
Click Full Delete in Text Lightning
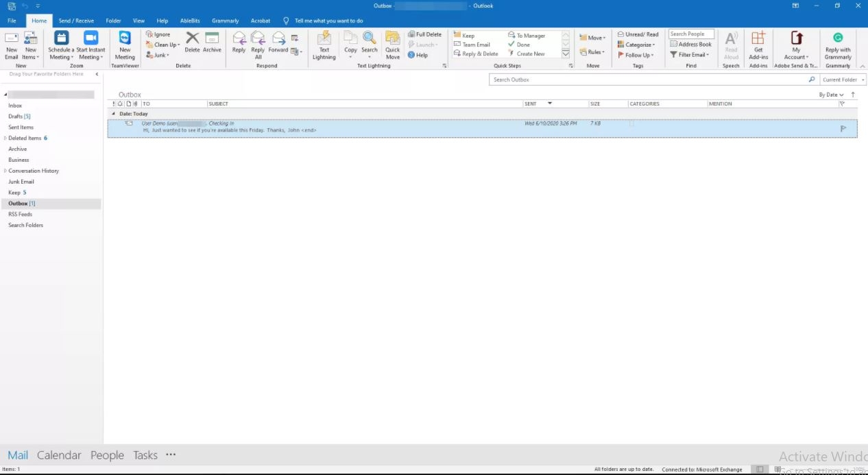(424, 34)
